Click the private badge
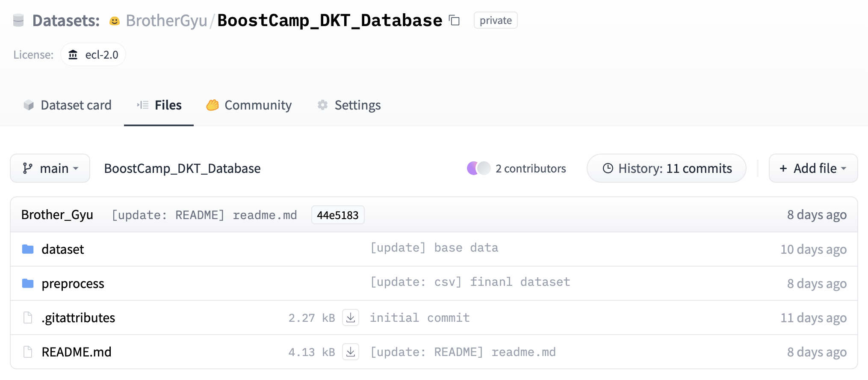The image size is (868, 380). pos(496,20)
